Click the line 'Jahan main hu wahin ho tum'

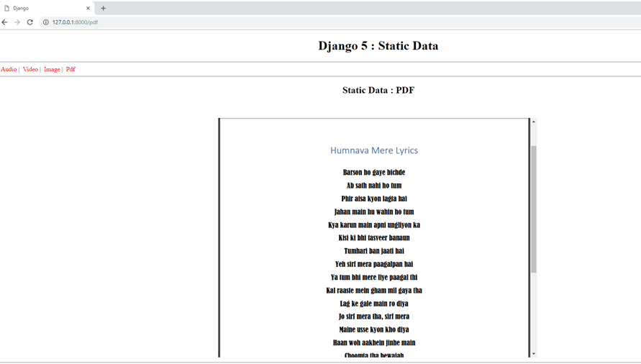point(374,211)
